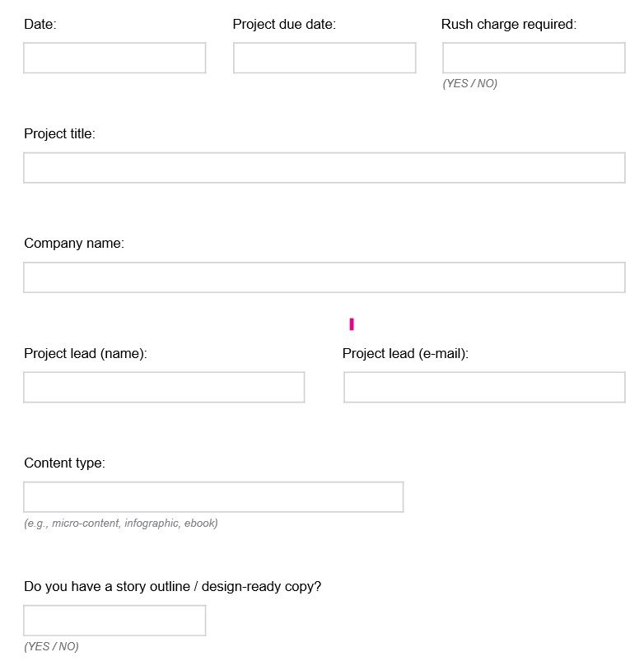Click the story outline / design-ready copy question

(x=172, y=586)
